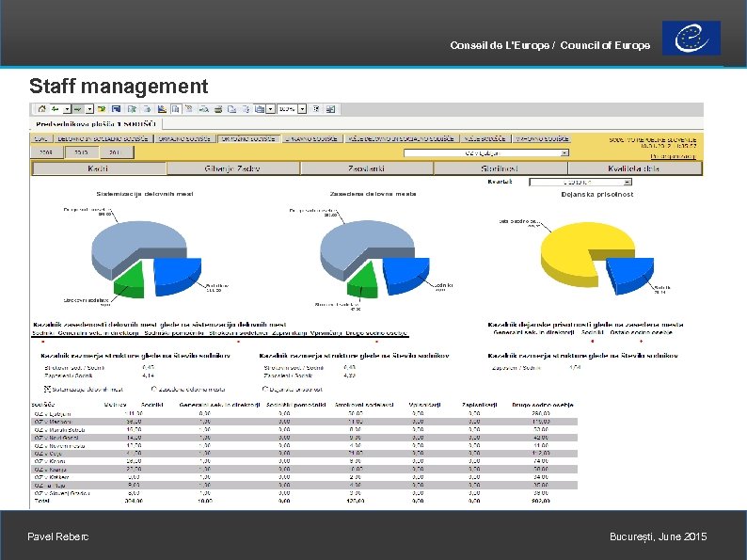Click the Home icon in the toolbar
The image size is (747, 560).
click(42, 109)
